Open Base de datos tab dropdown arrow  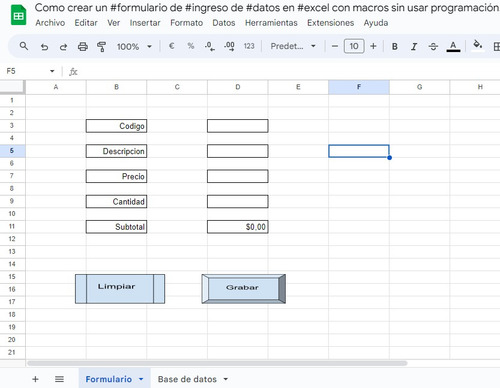(x=226, y=379)
